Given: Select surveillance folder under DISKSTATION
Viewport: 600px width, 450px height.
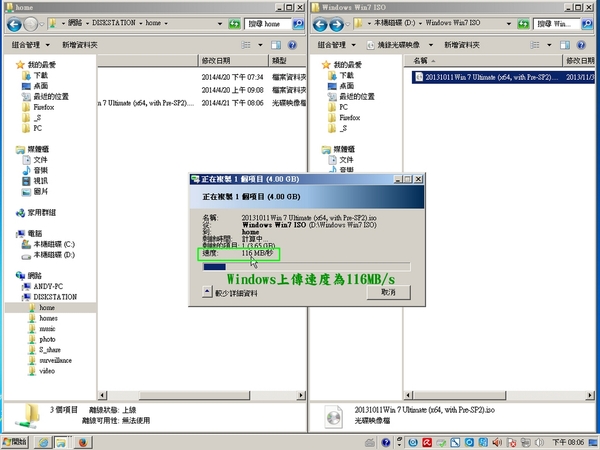Looking at the screenshot, I should [55, 360].
